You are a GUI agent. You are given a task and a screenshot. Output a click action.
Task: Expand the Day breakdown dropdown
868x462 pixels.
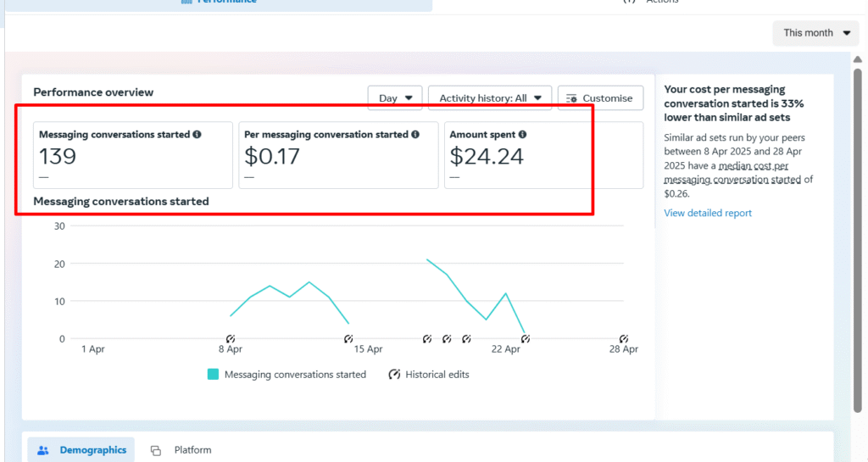(395, 98)
